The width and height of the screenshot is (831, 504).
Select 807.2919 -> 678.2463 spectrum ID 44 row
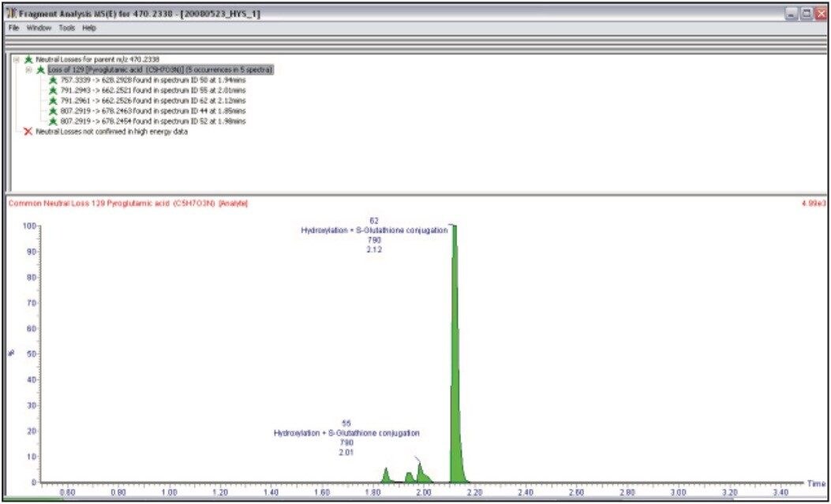point(152,111)
